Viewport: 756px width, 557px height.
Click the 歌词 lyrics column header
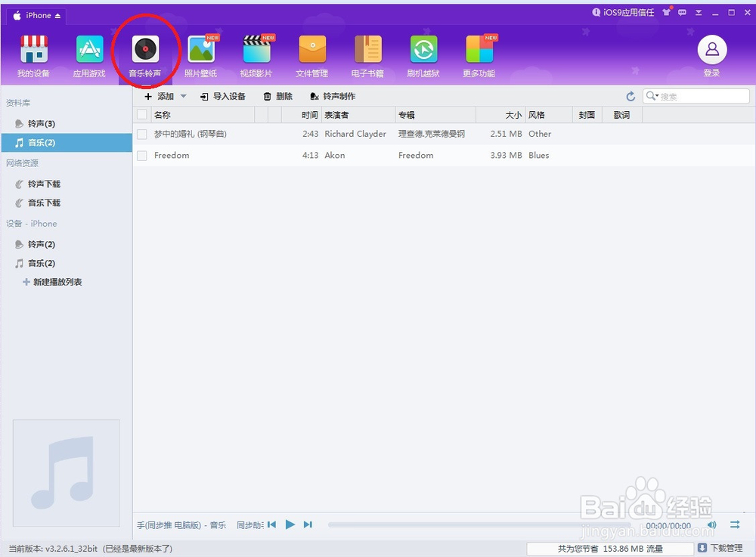click(x=622, y=115)
